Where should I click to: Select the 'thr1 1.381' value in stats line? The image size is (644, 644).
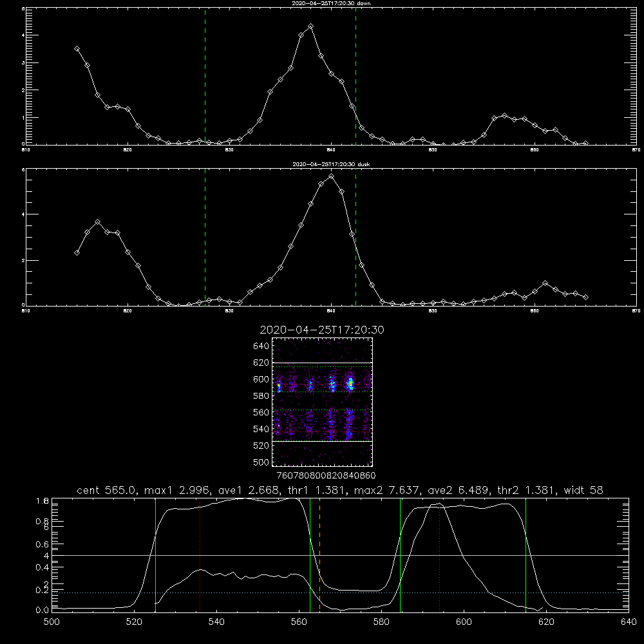318,490
